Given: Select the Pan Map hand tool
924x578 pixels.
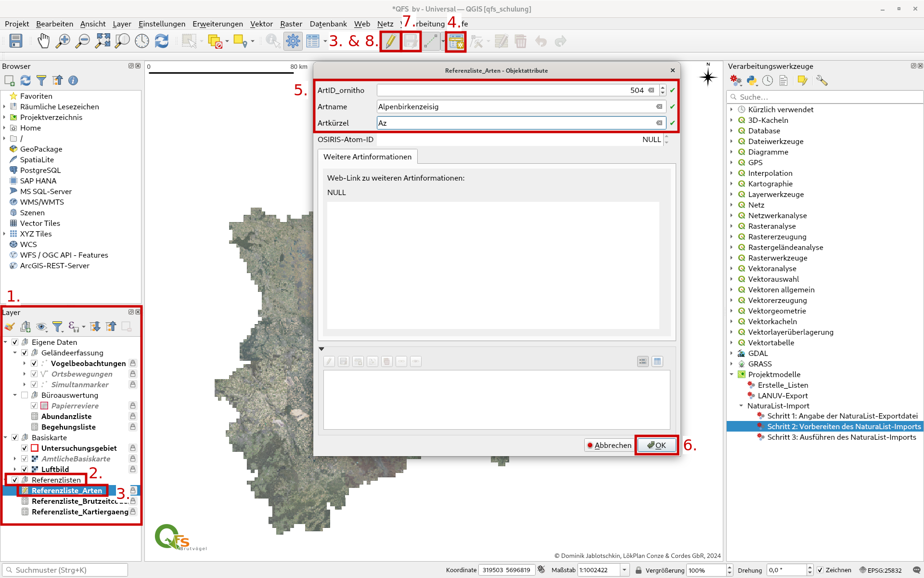Looking at the screenshot, I should tap(43, 41).
